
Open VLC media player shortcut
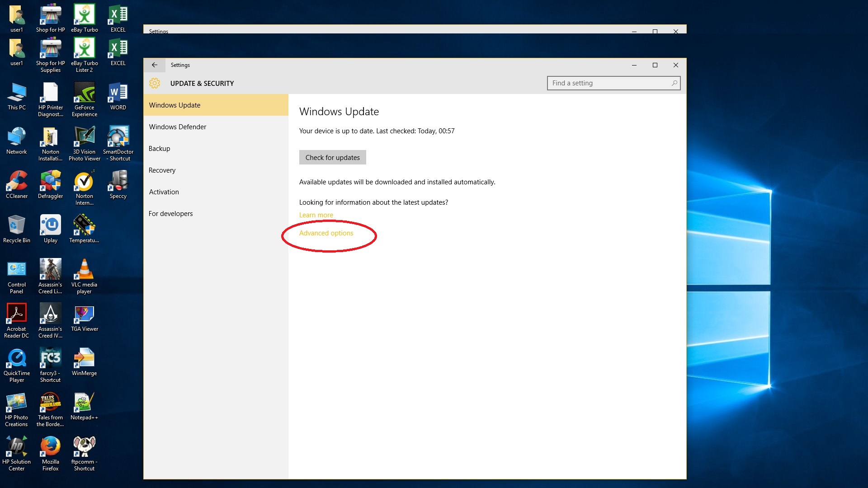coord(84,276)
